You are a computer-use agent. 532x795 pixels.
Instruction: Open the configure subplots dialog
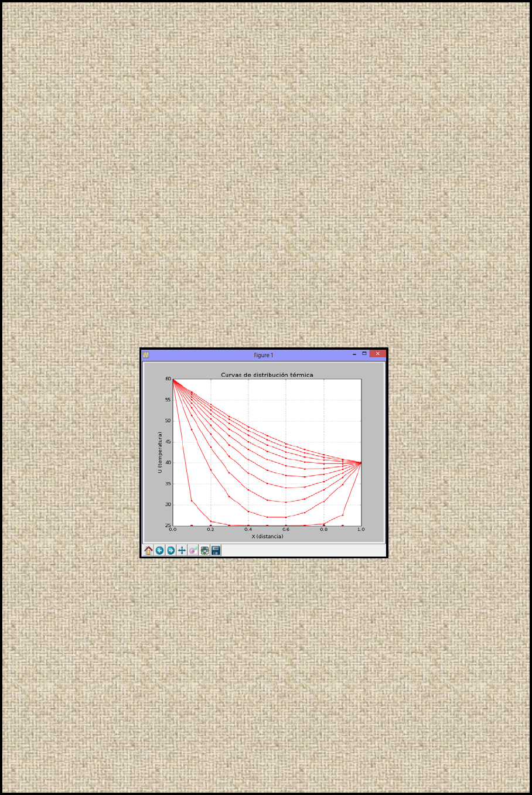(x=204, y=550)
